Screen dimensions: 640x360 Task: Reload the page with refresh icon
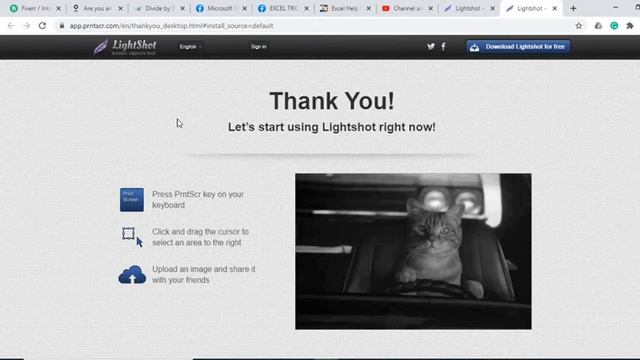[42, 26]
